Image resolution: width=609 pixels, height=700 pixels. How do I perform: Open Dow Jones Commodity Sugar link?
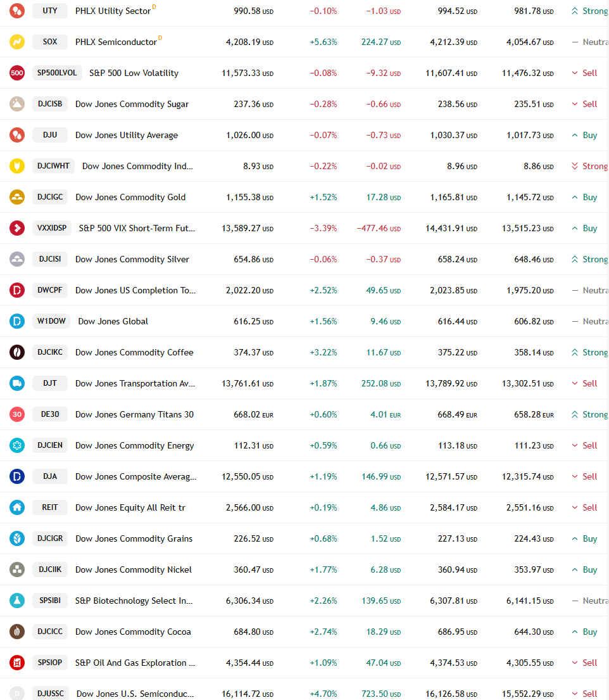132,104
